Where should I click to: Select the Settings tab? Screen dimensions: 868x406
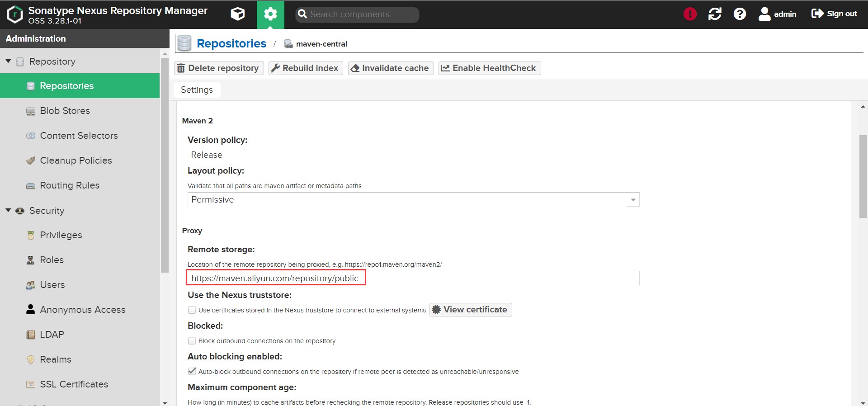tap(197, 90)
